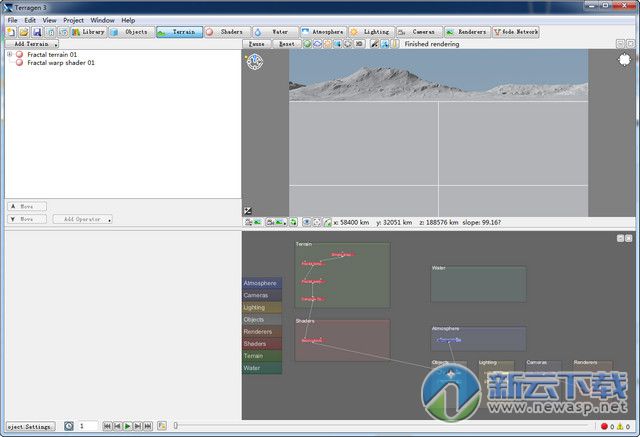The image size is (640, 437).
Task: Switch to the Objects layout
Action: [x=131, y=32]
